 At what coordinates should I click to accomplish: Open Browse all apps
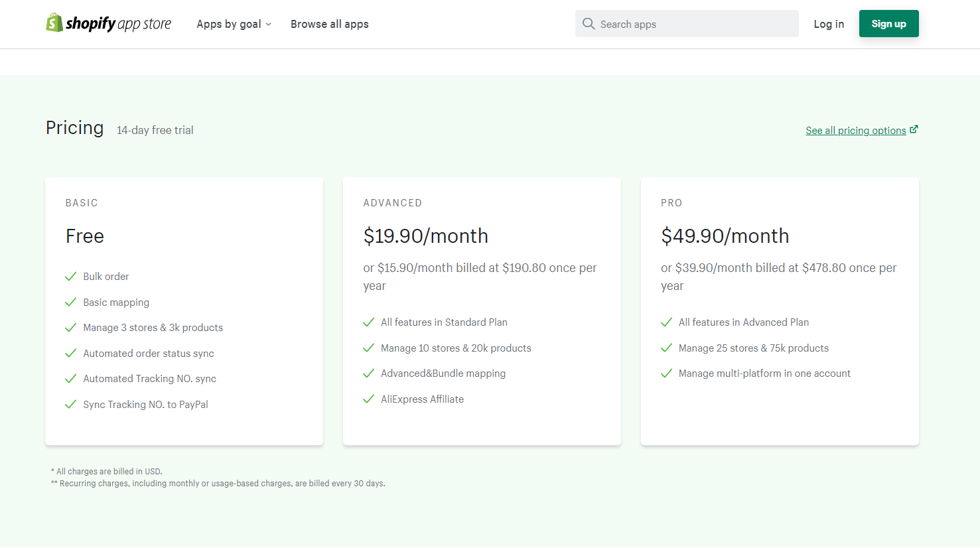point(330,24)
